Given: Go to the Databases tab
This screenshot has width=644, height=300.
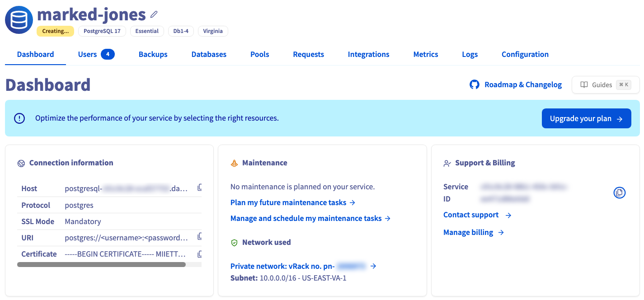Looking at the screenshot, I should pos(209,54).
